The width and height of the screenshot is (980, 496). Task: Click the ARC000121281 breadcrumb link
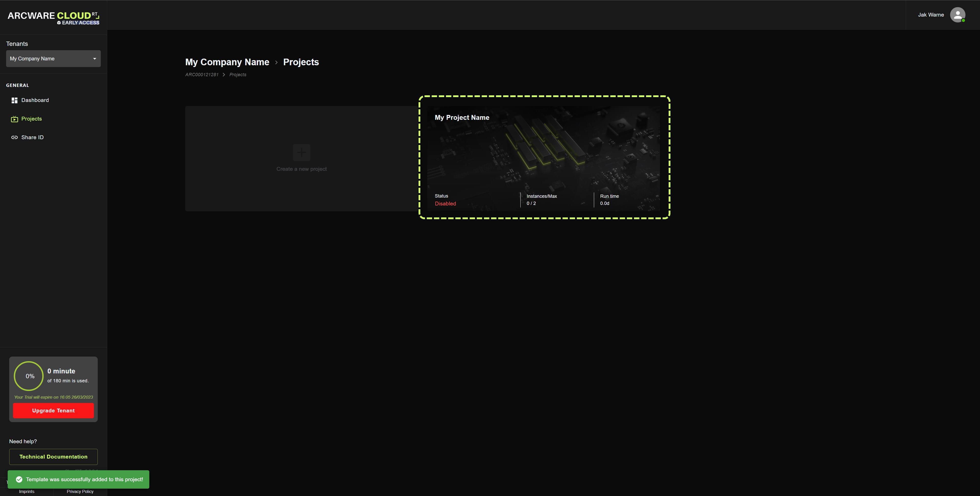pyautogui.click(x=202, y=74)
